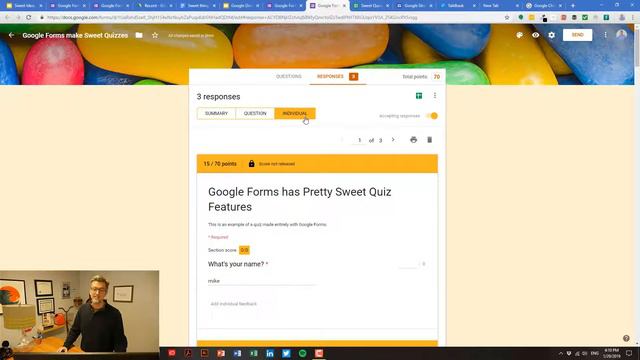
Task: Open PowerPoint from the taskbar
Action: click(x=221, y=353)
